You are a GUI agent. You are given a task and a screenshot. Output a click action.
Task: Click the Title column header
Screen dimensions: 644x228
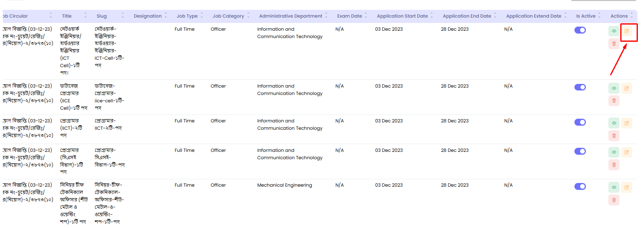coord(67,16)
